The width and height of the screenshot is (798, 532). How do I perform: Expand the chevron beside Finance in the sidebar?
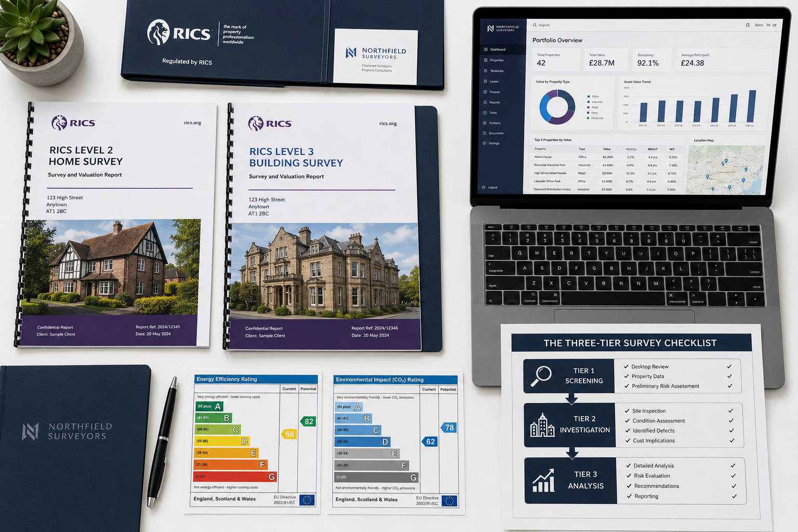click(x=521, y=92)
